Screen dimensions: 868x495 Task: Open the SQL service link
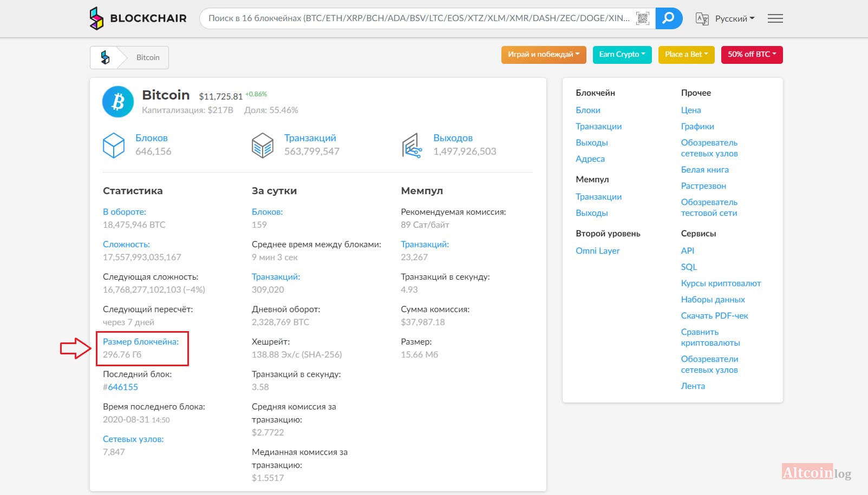(689, 267)
